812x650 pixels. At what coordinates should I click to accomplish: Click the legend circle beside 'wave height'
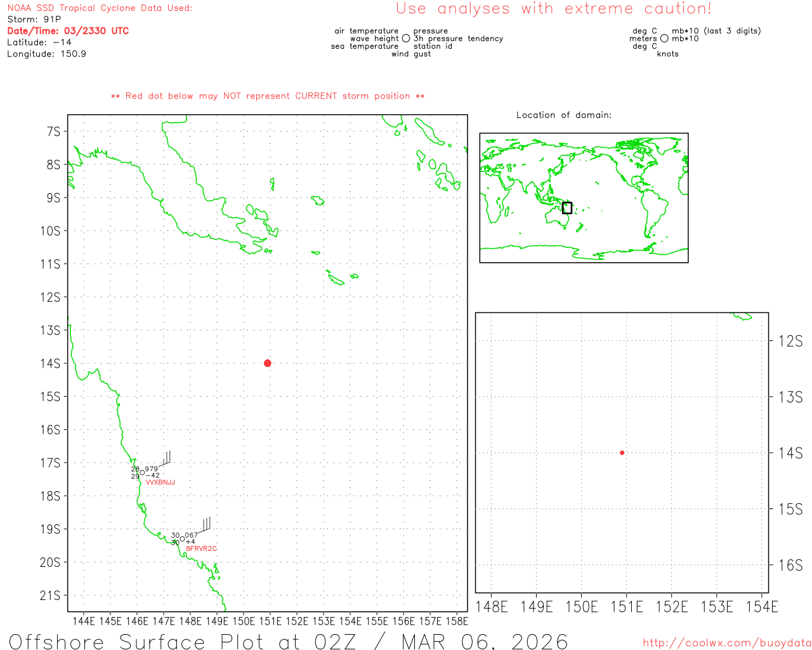[x=406, y=39]
